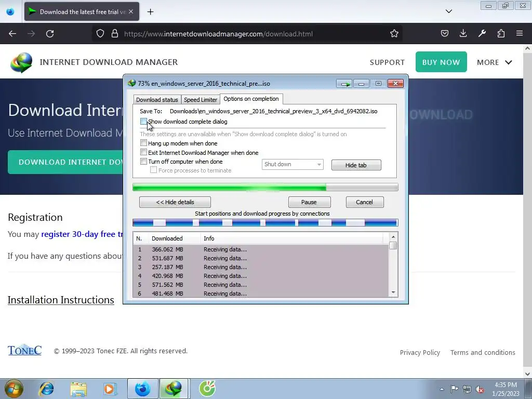Open a new browser tab
Image resolution: width=532 pixels, height=399 pixels.
[x=150, y=12]
